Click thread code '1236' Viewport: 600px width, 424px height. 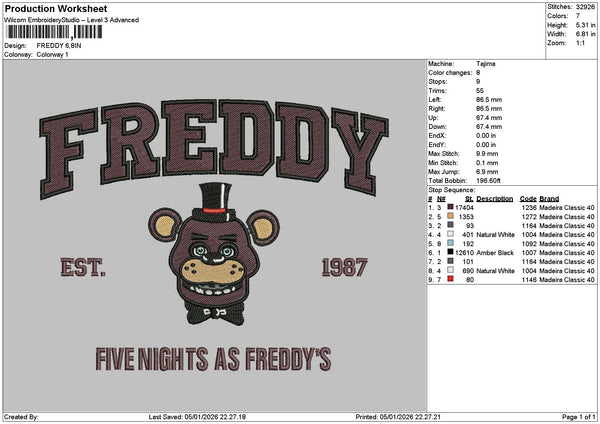click(x=529, y=207)
